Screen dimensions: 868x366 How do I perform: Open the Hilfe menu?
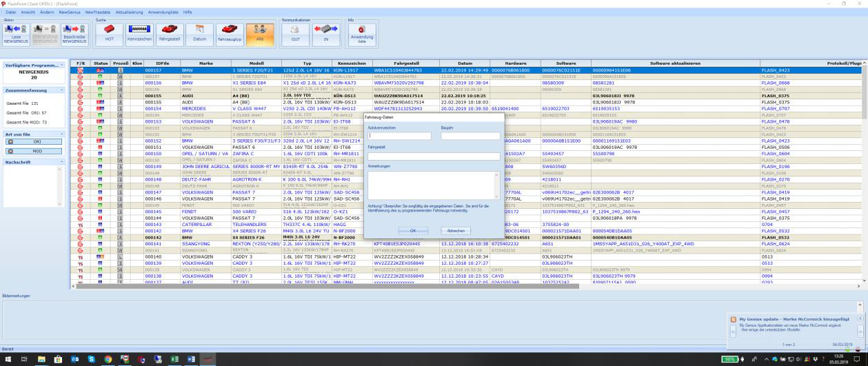[x=188, y=12]
